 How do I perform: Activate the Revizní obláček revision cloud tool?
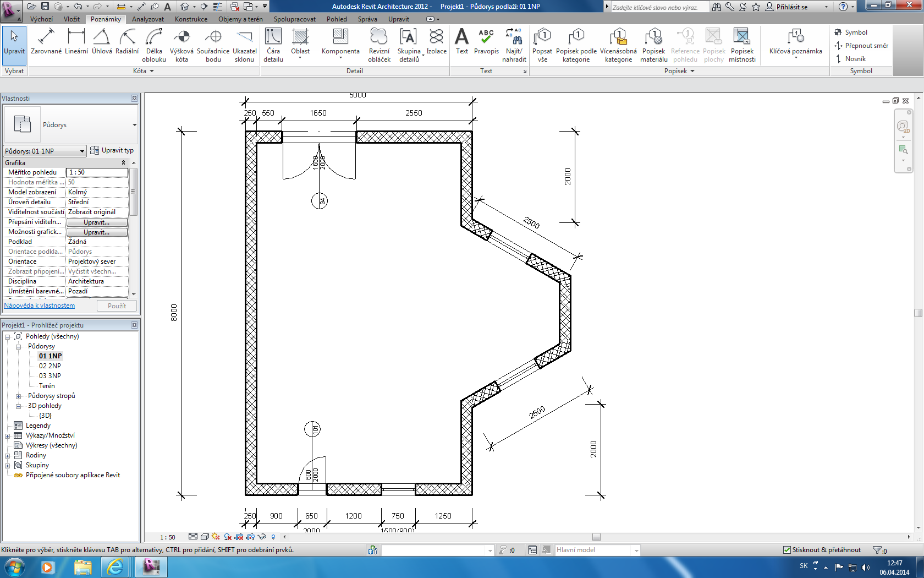coord(379,45)
